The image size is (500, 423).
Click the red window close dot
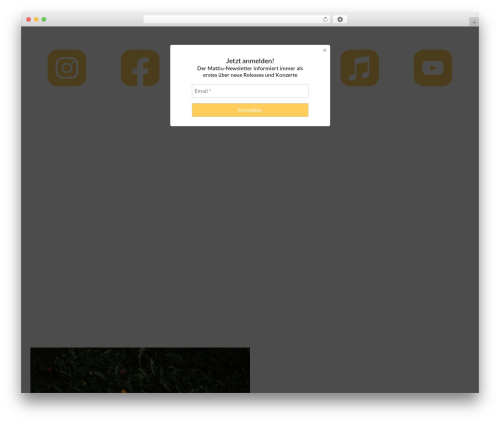(x=29, y=19)
